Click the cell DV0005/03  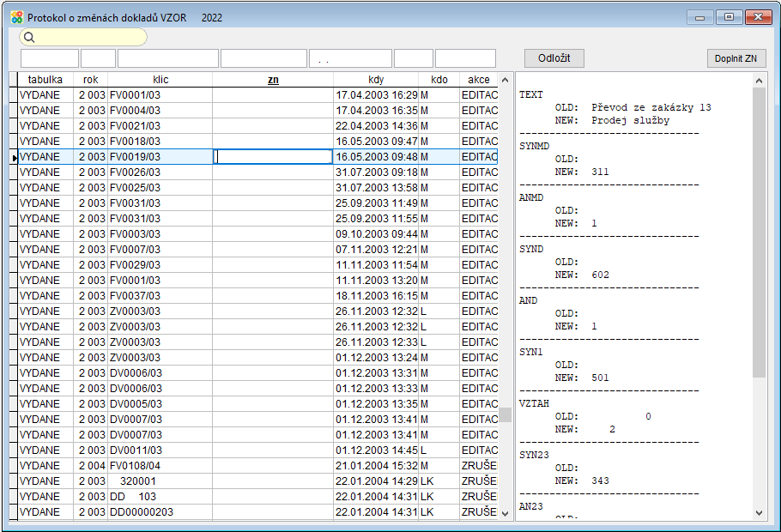click(160, 404)
